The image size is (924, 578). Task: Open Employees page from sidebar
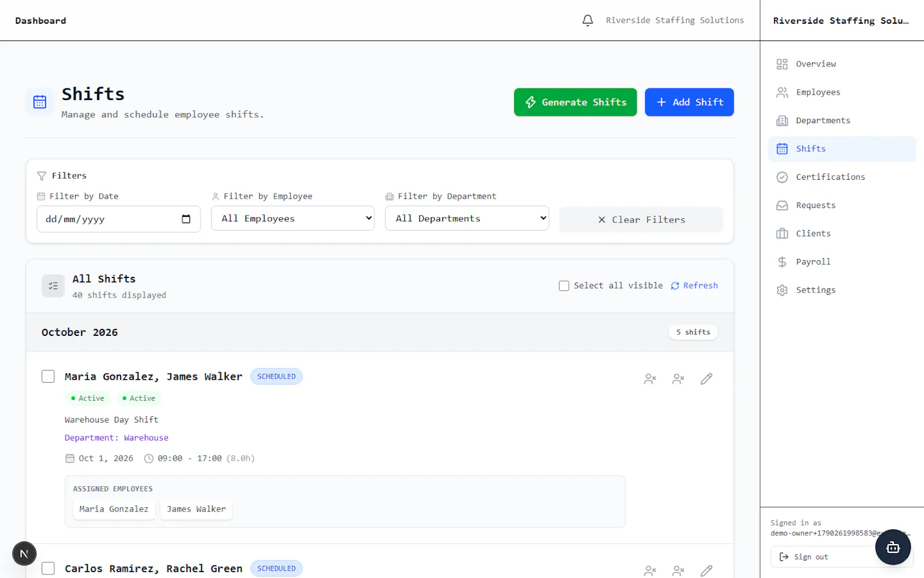841,92
